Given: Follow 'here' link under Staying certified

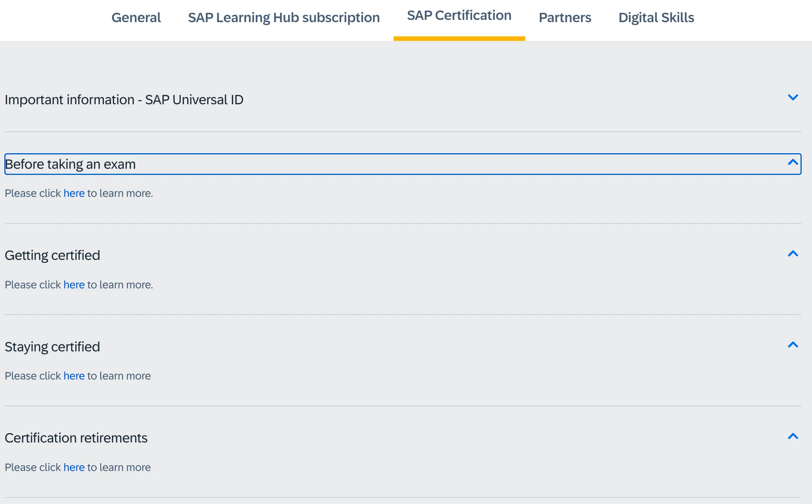Looking at the screenshot, I should 74,376.
